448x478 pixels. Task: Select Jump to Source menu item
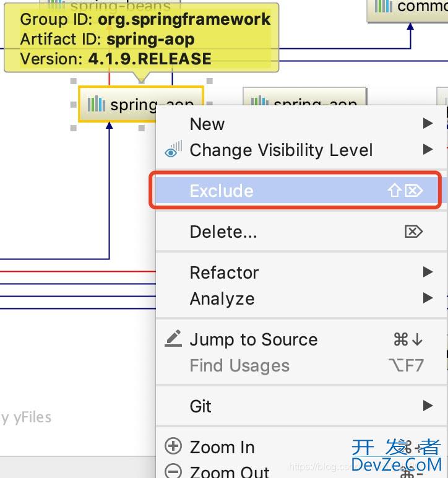pyautogui.click(x=301, y=339)
